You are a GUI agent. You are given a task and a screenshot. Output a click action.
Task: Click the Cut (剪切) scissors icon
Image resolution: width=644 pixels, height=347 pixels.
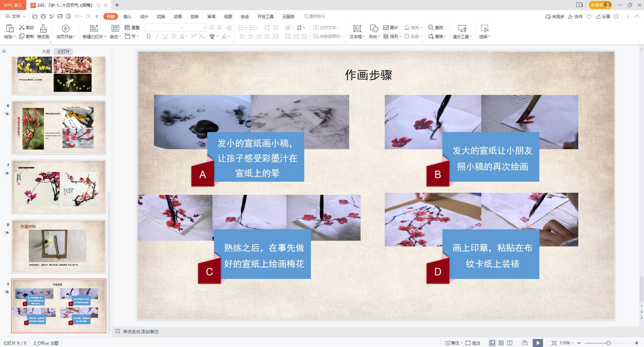22,27
